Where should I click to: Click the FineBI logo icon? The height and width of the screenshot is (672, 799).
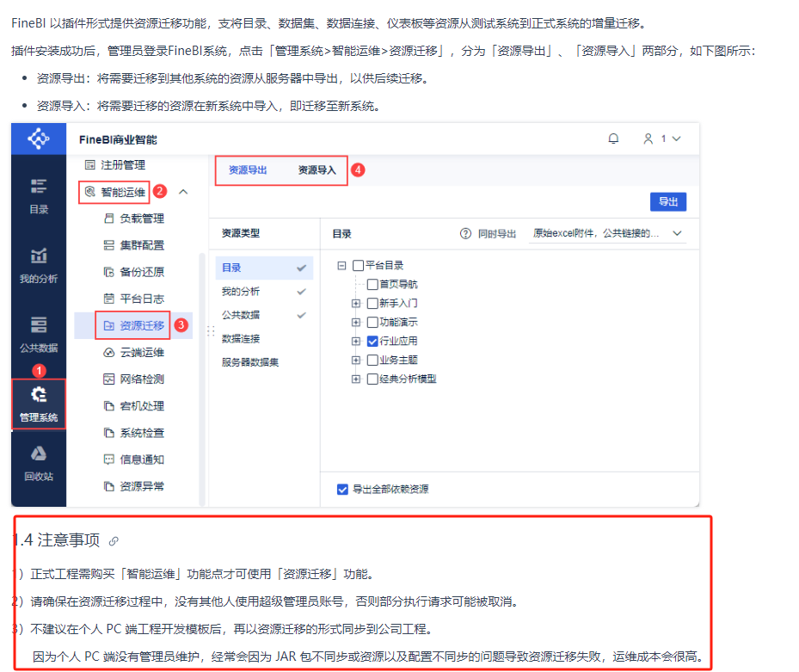pyautogui.click(x=39, y=139)
